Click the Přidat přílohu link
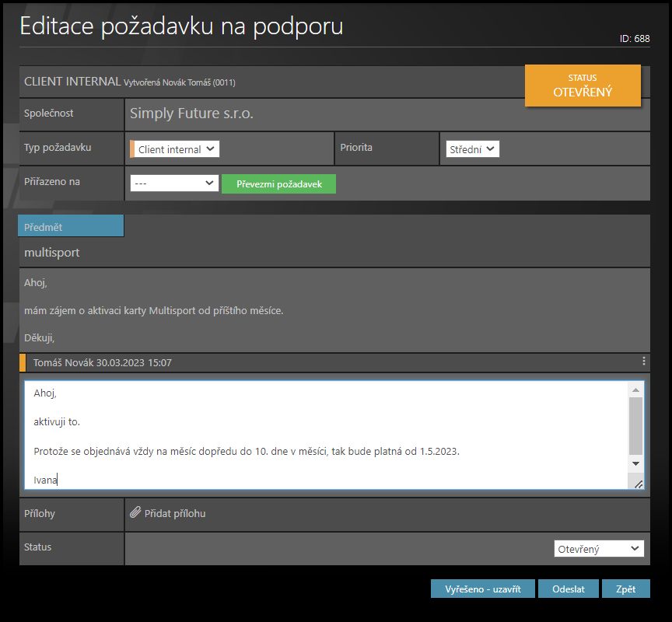The width and height of the screenshot is (672, 622). pyautogui.click(x=175, y=513)
